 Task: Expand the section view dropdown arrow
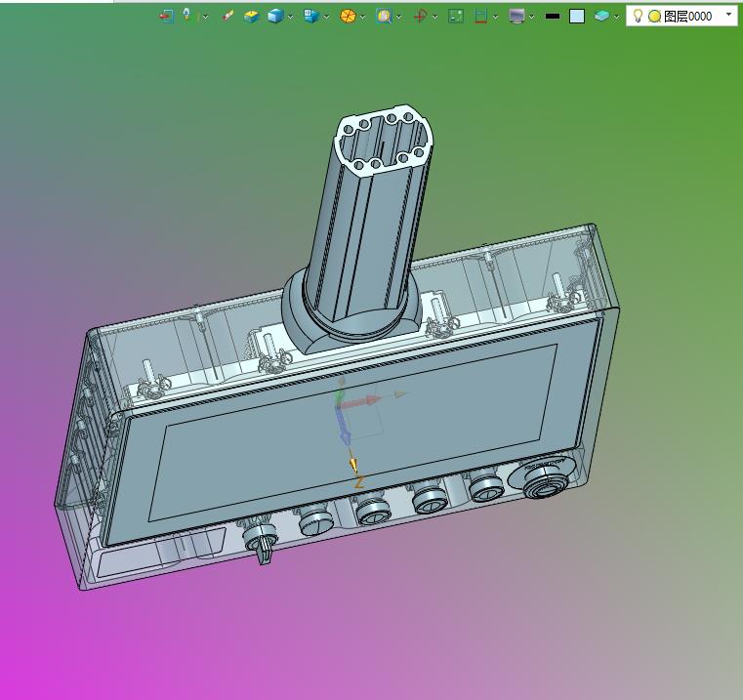[x=496, y=17]
